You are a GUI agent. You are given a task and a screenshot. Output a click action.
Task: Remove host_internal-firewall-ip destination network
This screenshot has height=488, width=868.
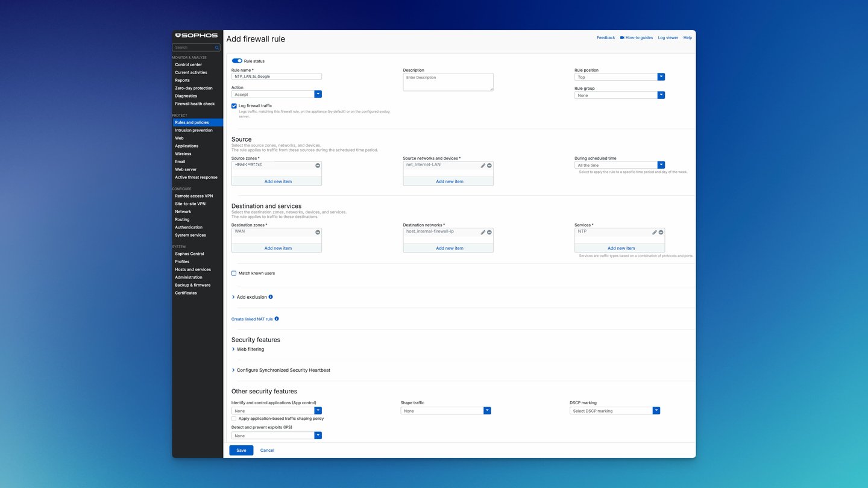click(489, 232)
